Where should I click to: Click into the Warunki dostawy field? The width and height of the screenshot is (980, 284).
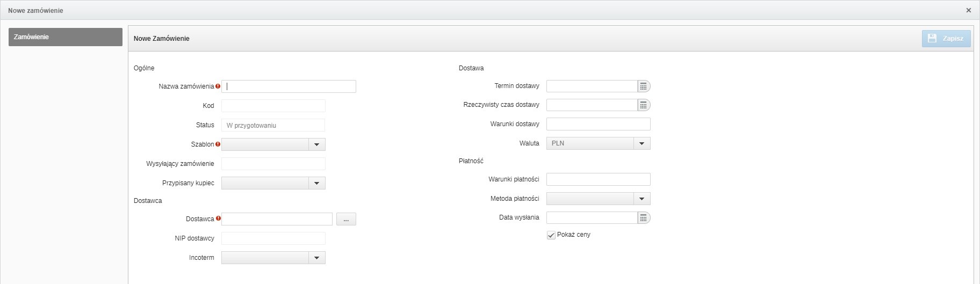click(598, 125)
